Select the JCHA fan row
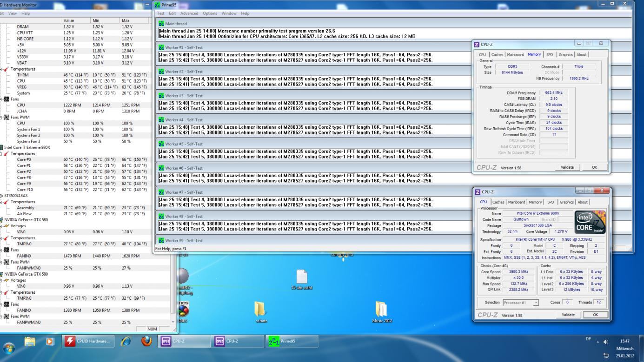644x362 pixels. click(x=74, y=111)
